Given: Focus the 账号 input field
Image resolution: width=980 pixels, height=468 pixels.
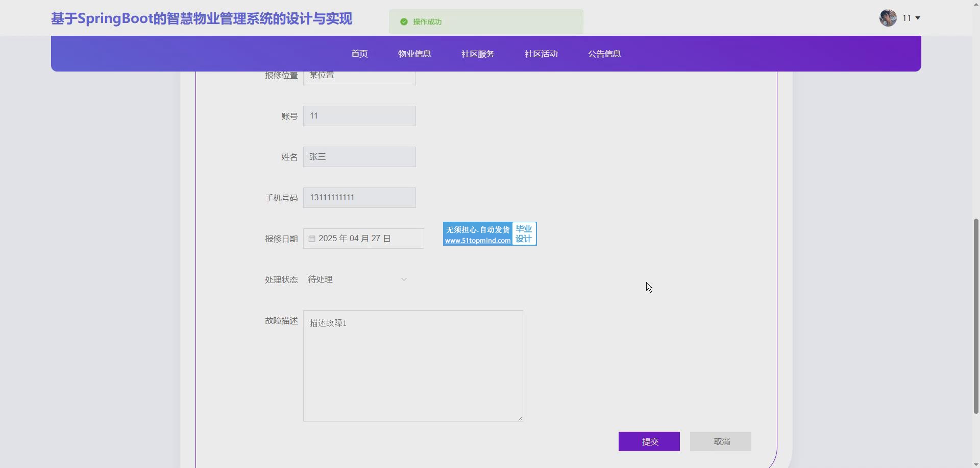Looking at the screenshot, I should tap(359, 116).
